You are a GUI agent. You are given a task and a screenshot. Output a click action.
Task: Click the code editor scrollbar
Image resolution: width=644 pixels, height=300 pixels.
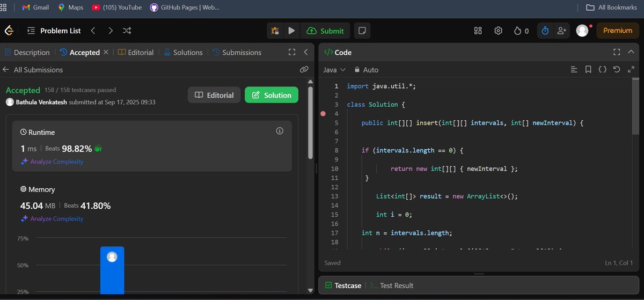[636, 107]
